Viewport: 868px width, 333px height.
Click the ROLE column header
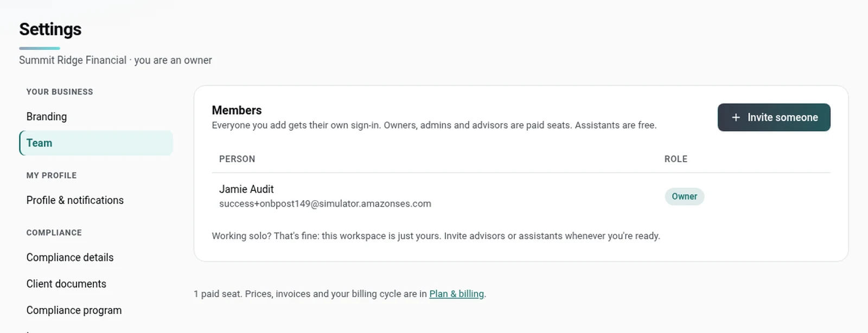(676, 159)
